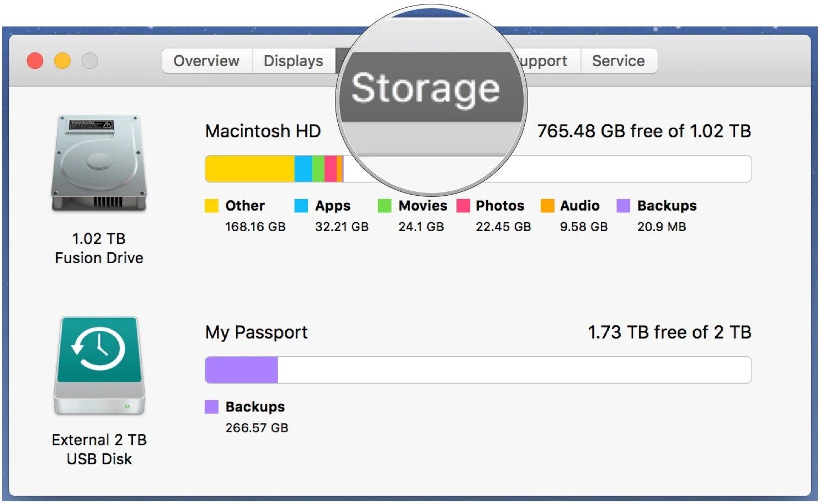
Task: Switch to the Overview tab
Action: 206,61
